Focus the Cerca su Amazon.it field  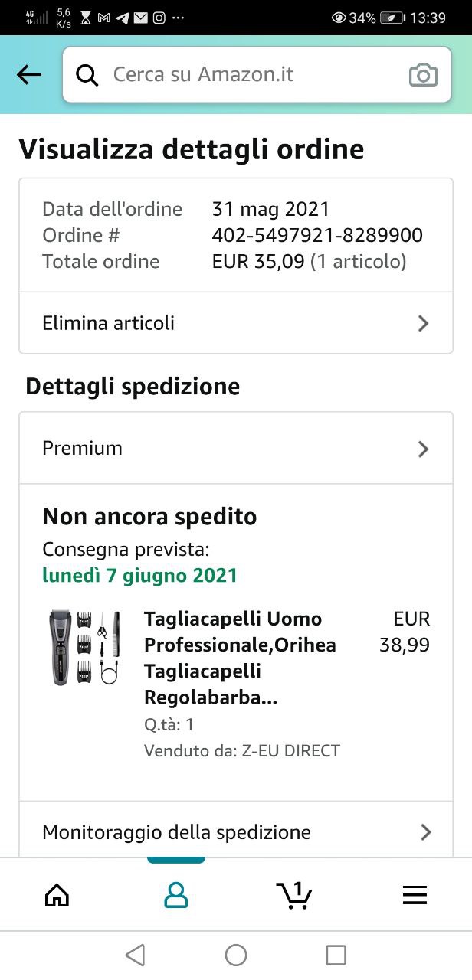pos(253,74)
